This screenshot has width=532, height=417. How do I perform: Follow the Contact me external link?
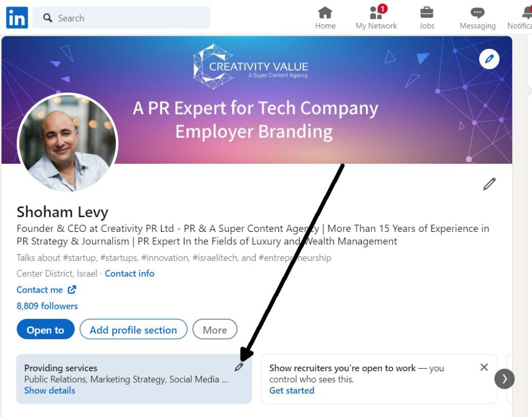[x=46, y=290]
